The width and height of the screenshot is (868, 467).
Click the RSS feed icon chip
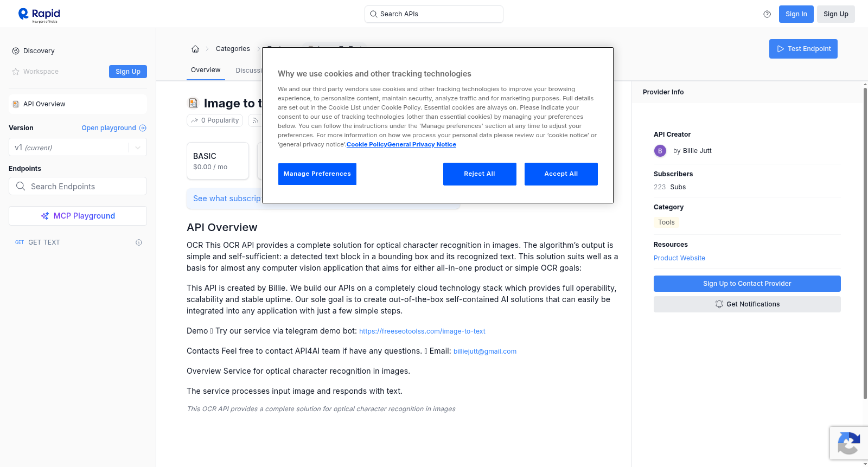coord(255,120)
